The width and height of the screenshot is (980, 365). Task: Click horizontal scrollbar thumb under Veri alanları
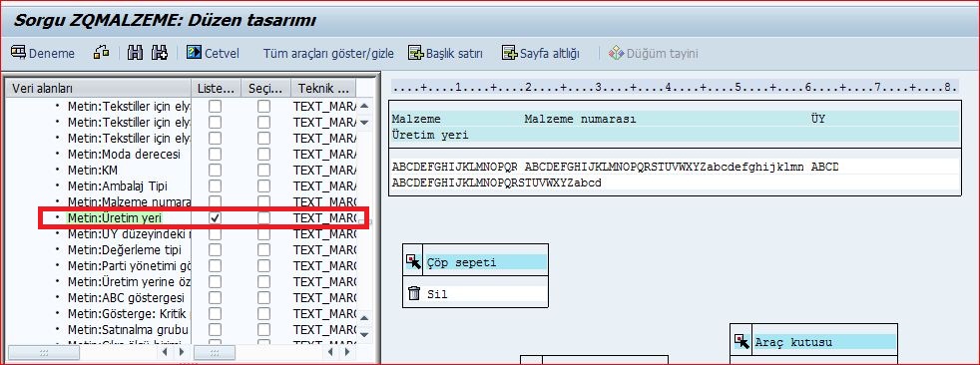click(x=44, y=352)
